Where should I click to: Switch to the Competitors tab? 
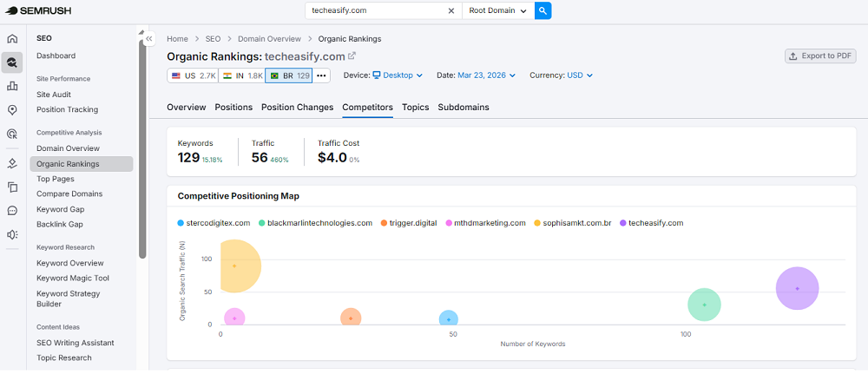click(367, 108)
